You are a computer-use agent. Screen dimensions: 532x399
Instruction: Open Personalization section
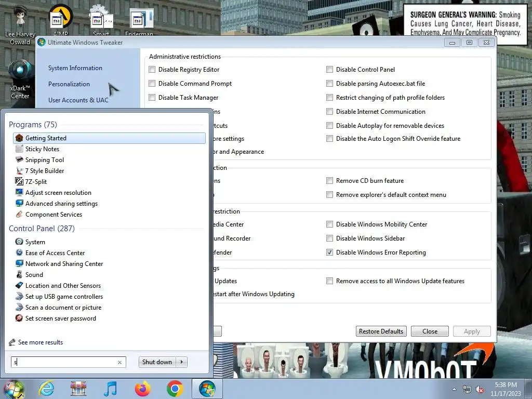tap(69, 84)
